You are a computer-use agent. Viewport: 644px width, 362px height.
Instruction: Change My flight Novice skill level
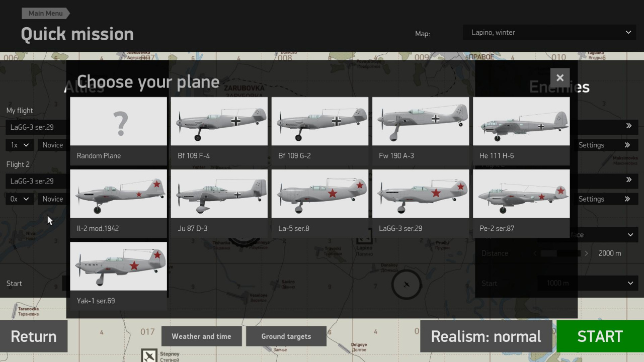click(52, 145)
